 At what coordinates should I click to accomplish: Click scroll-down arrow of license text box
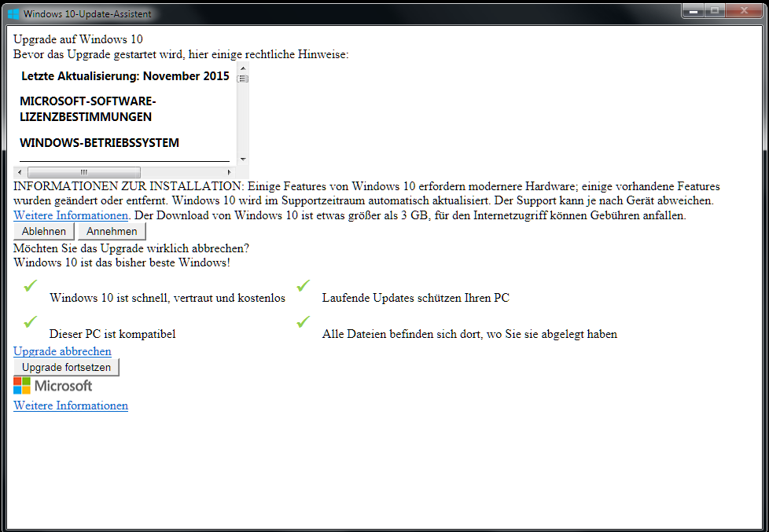(x=243, y=160)
